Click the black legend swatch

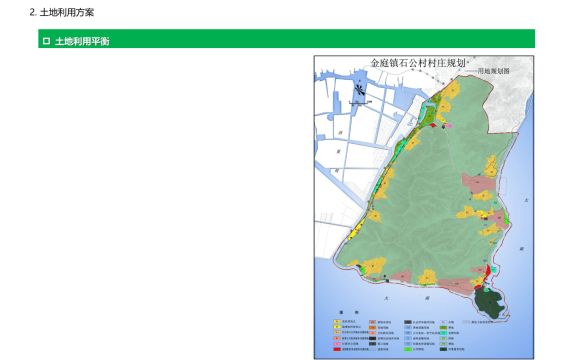pos(373,338)
